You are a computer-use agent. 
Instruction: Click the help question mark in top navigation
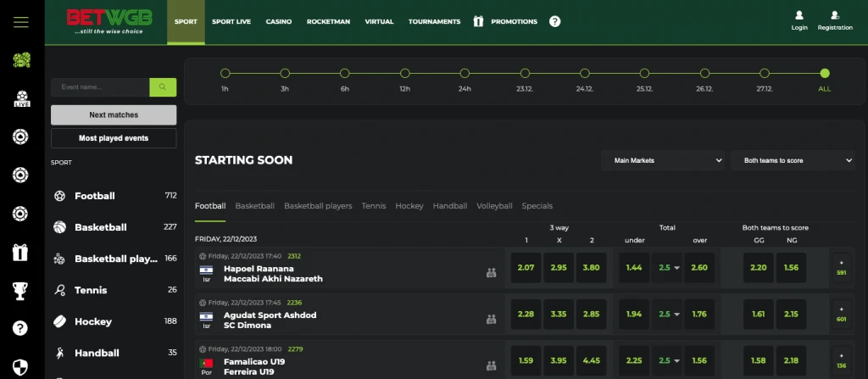pos(554,21)
